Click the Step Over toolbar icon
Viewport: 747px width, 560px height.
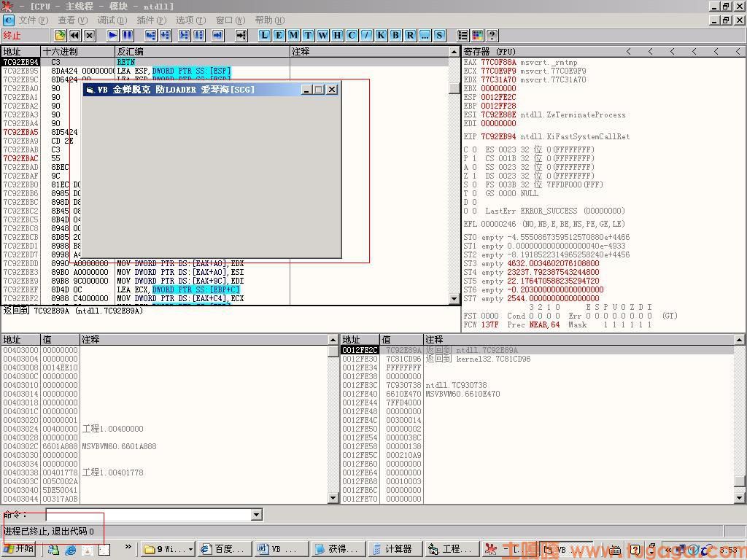click(x=166, y=35)
